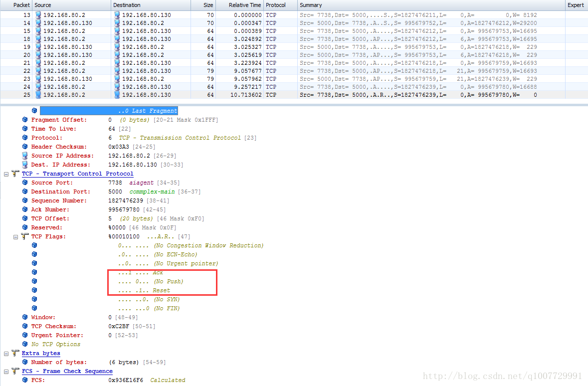The height and width of the screenshot is (386, 588).
Task: Click host icon beside Dest. IP Address
Action: [25, 165]
